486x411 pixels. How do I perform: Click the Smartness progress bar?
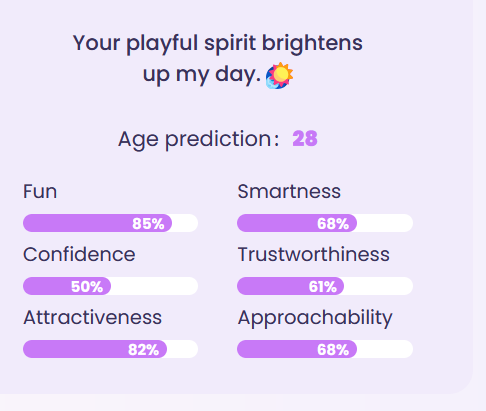point(325,223)
